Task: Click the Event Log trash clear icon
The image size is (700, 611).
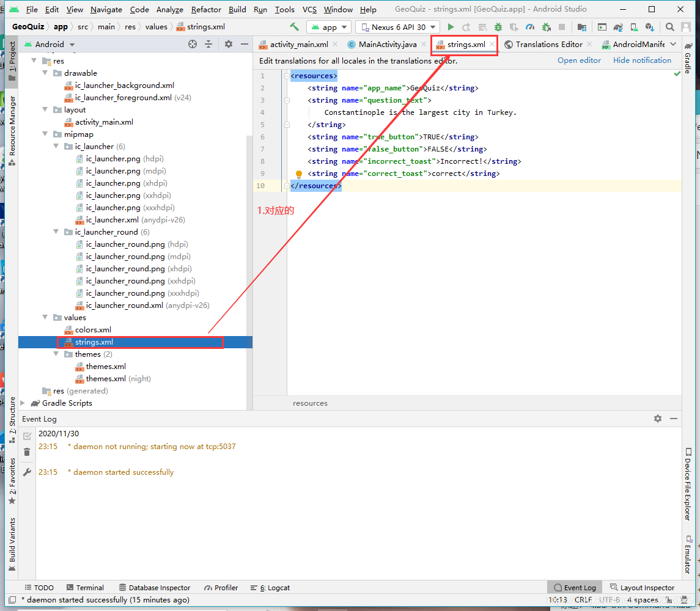Action: 27,453
